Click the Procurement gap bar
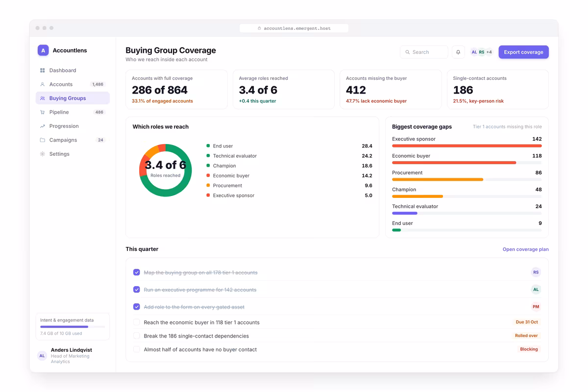588x392 pixels. pos(467,180)
